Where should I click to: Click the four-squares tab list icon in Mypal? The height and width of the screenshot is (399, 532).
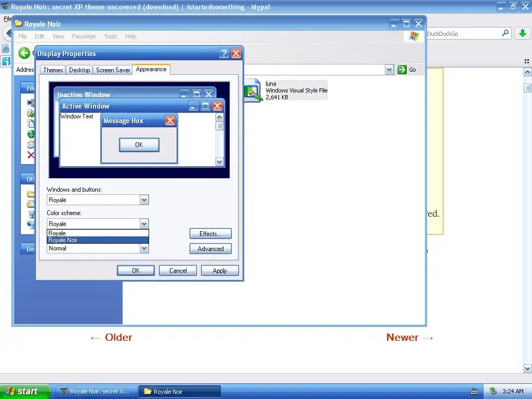click(527, 61)
